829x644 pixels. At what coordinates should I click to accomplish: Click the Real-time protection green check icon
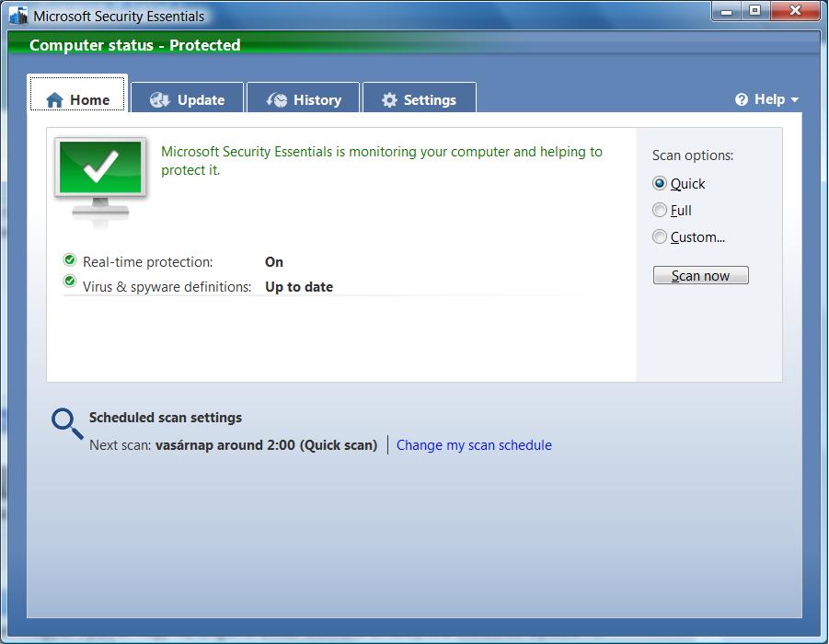click(70, 260)
